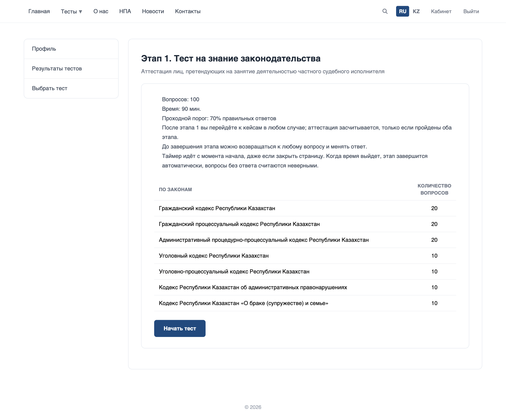Switch language to RU
506x420 pixels.
point(402,11)
